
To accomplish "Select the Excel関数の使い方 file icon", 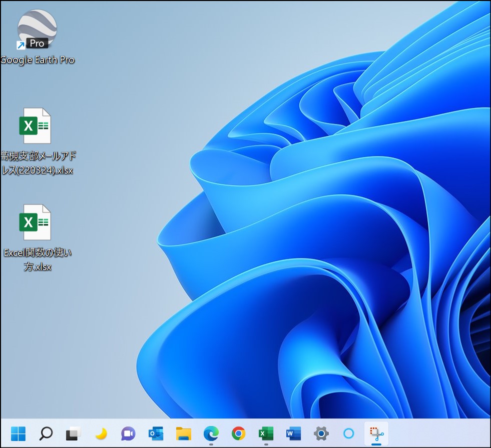I will (x=35, y=222).
